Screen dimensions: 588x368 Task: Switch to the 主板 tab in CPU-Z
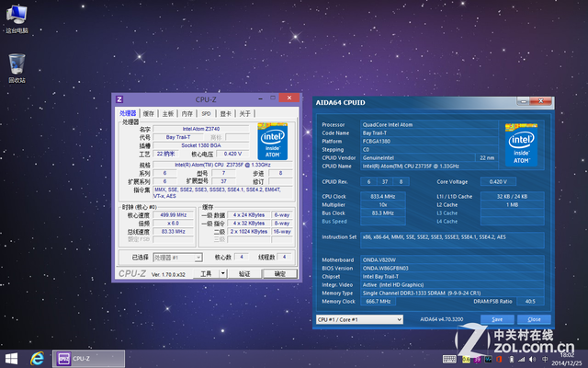168,114
